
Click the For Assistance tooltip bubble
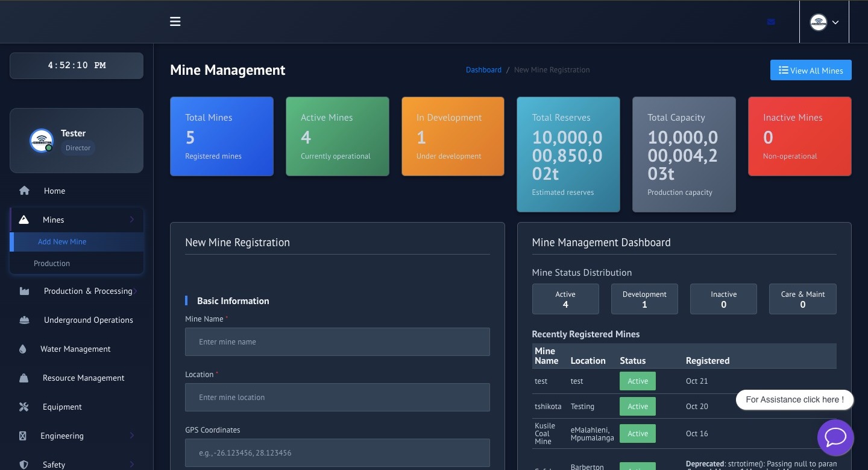point(794,399)
